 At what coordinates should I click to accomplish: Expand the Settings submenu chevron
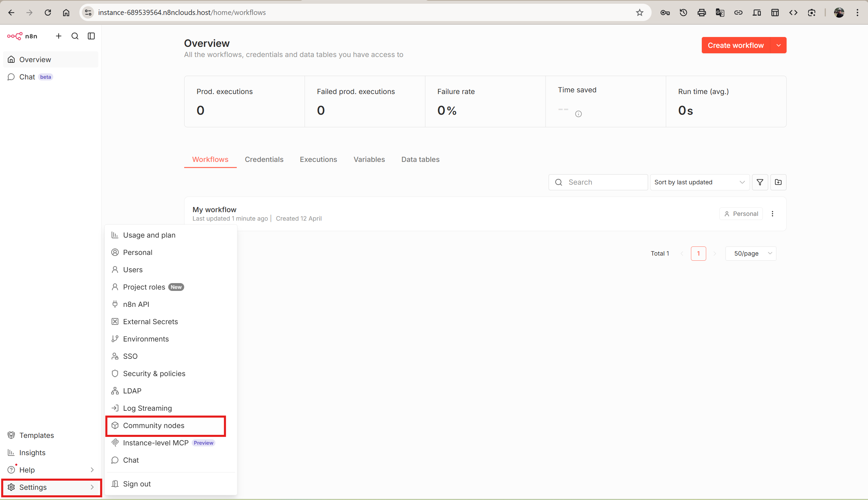[92, 487]
